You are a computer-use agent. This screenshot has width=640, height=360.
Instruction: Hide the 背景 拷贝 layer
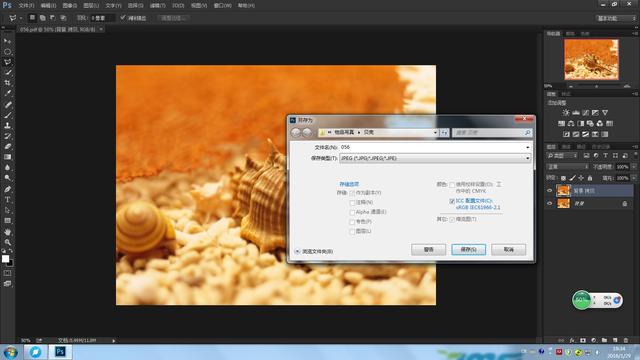(549, 191)
